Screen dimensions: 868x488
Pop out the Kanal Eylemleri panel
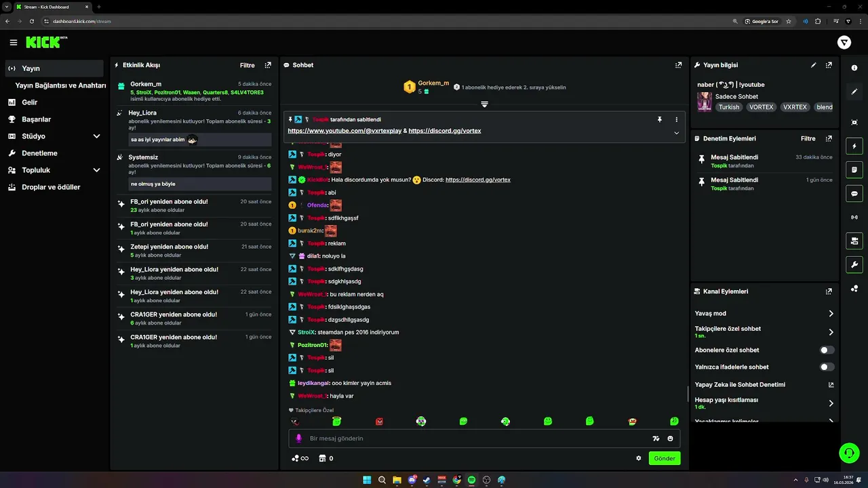[829, 291]
